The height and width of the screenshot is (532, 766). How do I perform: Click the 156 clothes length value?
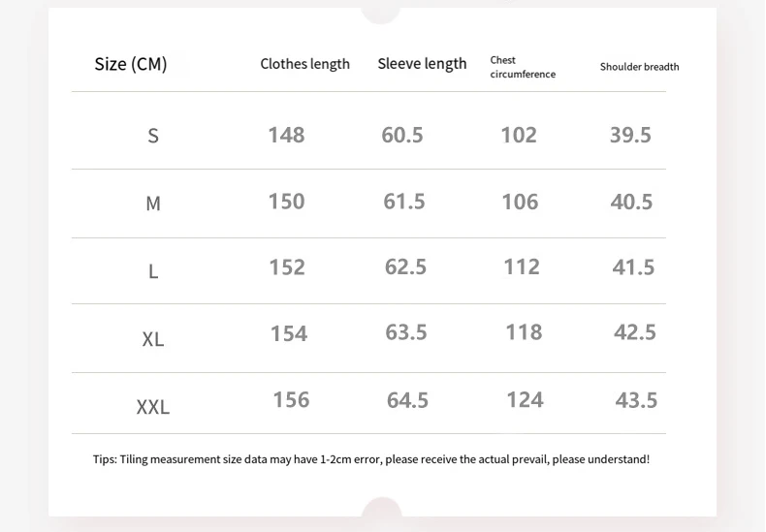pyautogui.click(x=291, y=400)
